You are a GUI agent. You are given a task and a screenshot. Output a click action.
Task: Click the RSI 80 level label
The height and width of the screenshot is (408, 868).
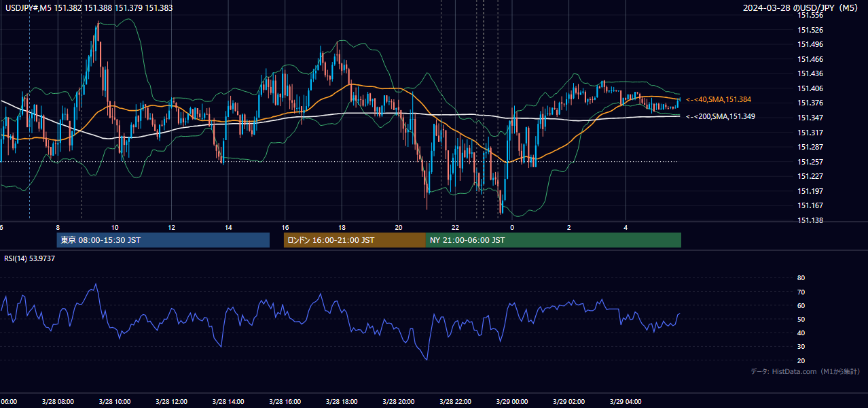click(x=801, y=278)
